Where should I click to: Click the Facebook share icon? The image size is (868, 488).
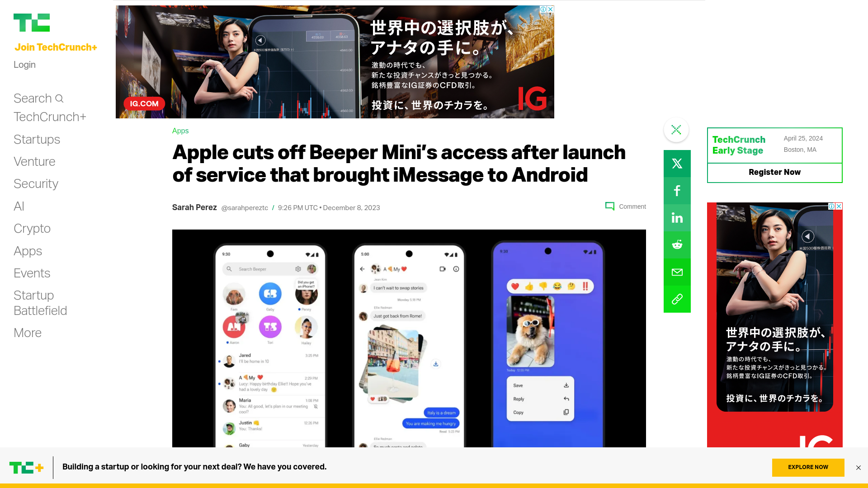pyautogui.click(x=677, y=191)
